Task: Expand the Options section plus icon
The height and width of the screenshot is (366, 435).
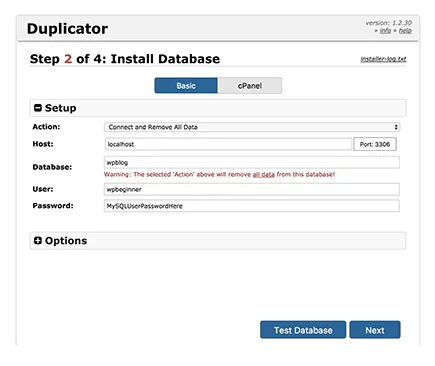Action: click(38, 240)
